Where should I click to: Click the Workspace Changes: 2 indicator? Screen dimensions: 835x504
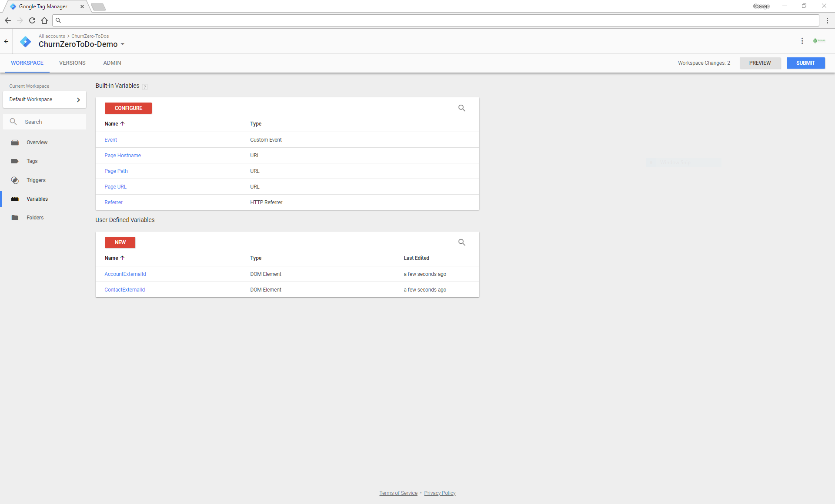(x=704, y=63)
